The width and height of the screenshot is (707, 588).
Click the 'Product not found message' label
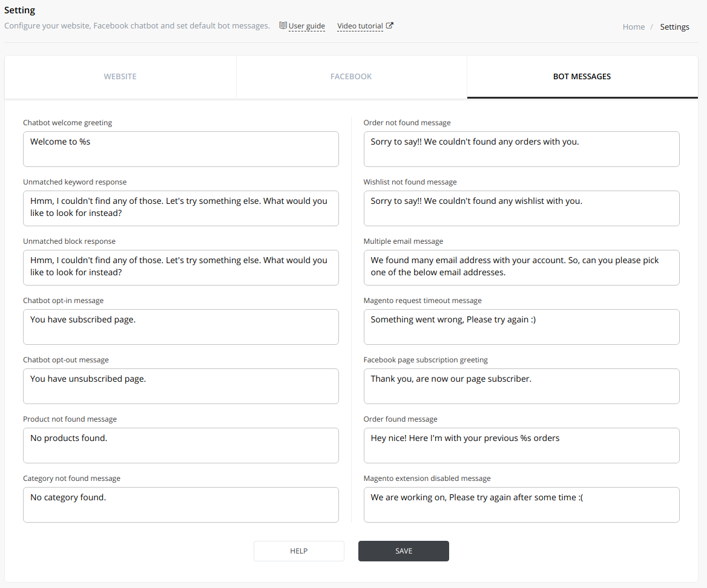tap(70, 419)
